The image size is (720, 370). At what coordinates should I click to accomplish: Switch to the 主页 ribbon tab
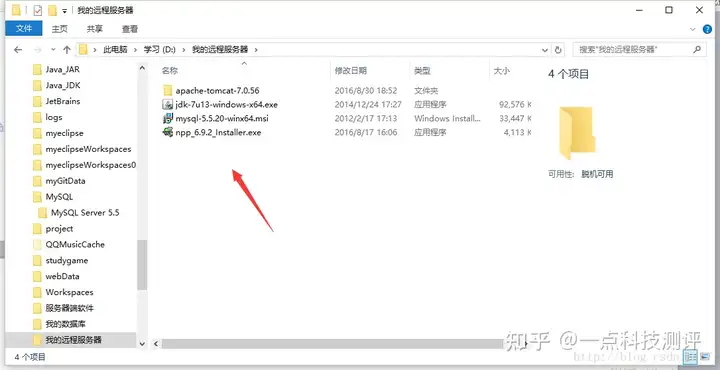[60, 29]
